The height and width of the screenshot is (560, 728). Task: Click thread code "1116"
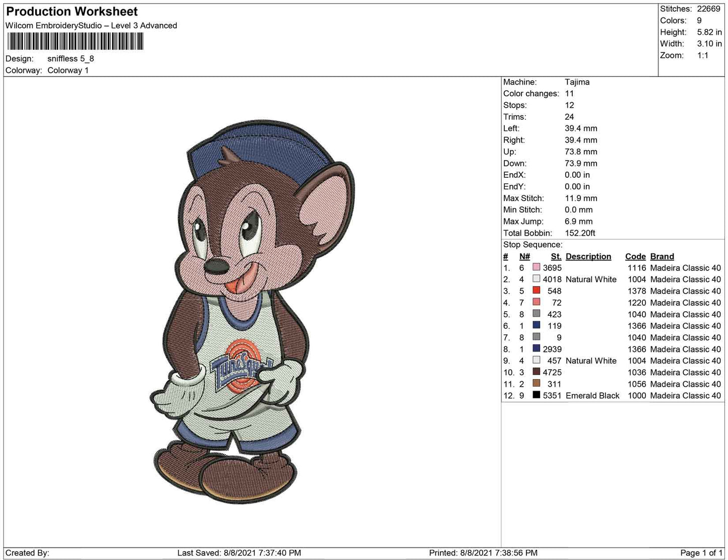click(637, 268)
